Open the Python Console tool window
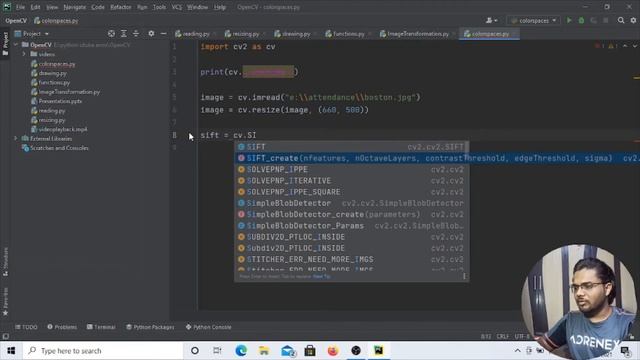Image resolution: width=640 pixels, height=360 pixels. (208, 327)
